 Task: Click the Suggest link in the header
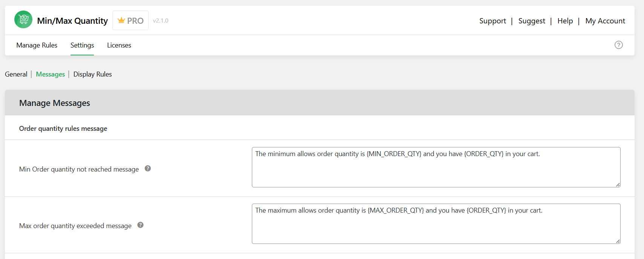[x=532, y=21]
